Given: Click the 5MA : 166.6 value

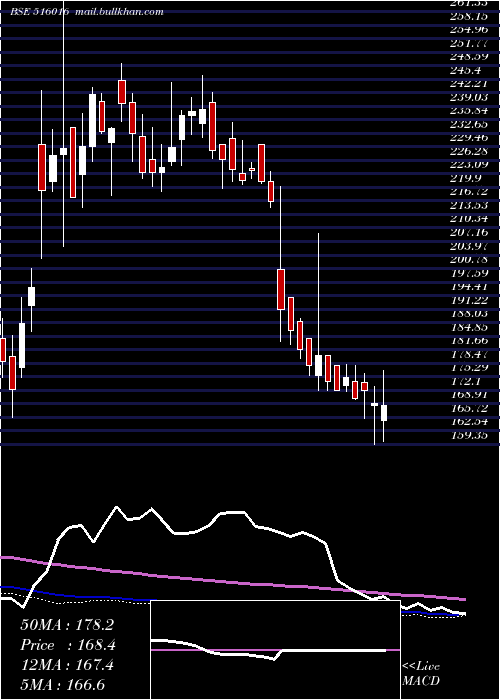Looking at the screenshot, I should 62,684.
